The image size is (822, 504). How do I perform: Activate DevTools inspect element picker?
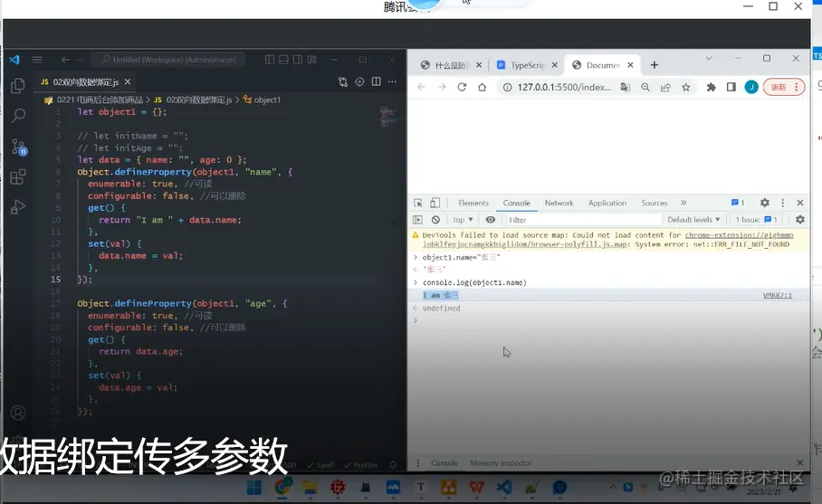tap(418, 203)
